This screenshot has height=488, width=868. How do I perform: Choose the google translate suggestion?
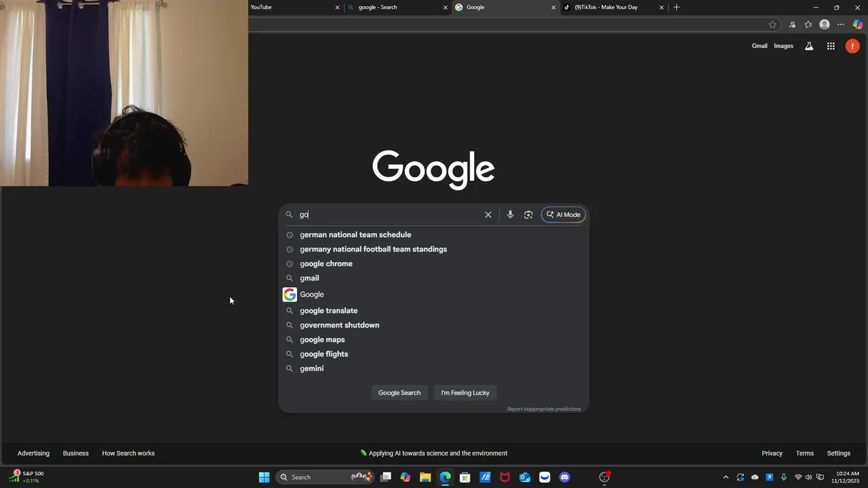(x=433, y=310)
